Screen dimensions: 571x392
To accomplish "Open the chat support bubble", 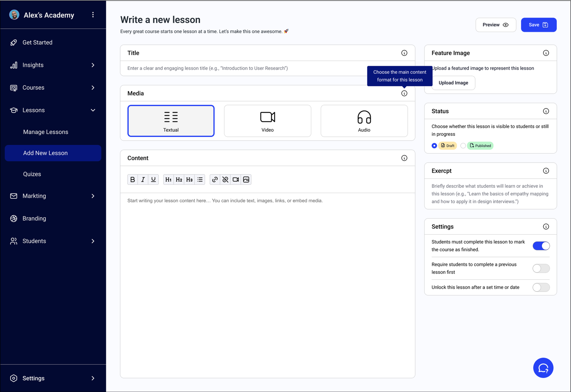I will point(543,368).
